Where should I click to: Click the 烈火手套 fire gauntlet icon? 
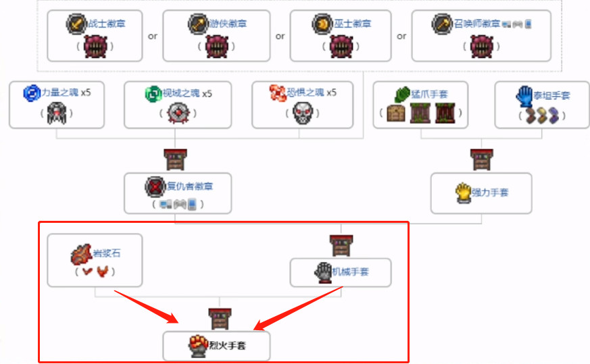coord(198,346)
